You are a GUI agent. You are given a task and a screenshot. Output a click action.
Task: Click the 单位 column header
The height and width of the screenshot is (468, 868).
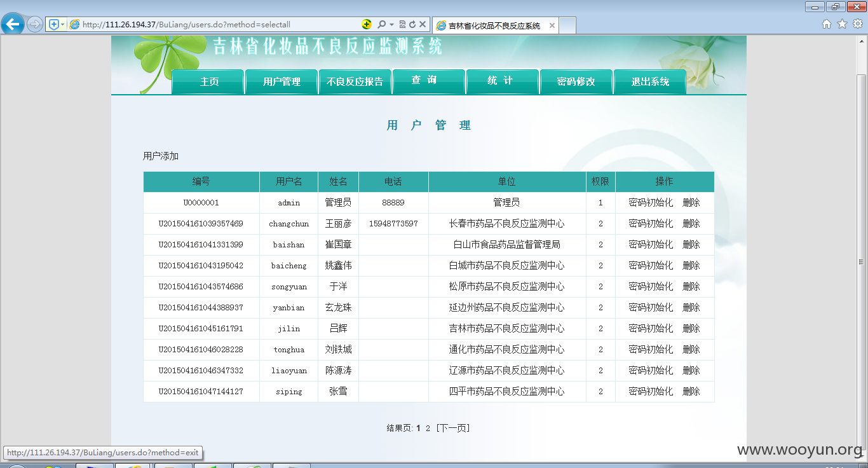coord(507,182)
